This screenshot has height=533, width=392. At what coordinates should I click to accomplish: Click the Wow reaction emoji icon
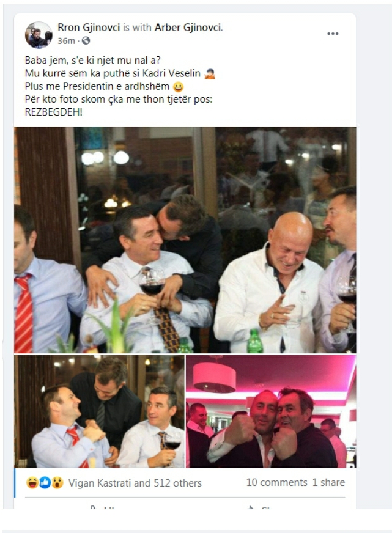57,483
